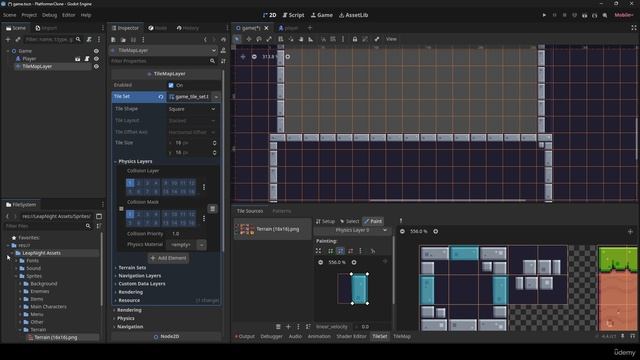This screenshot has width=640, height=360.
Task: Toggle Enabled On checkbox
Action: point(171,85)
